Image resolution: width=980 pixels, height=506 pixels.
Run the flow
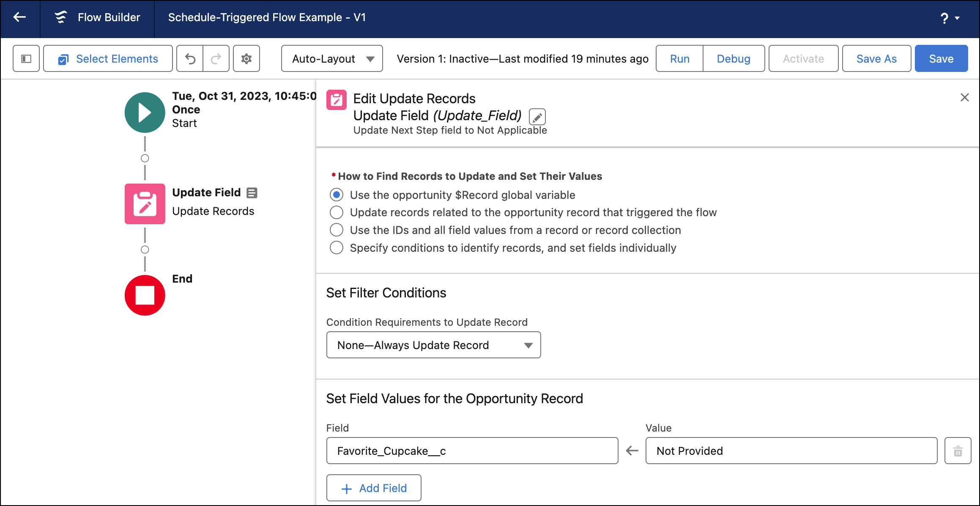pyautogui.click(x=679, y=58)
